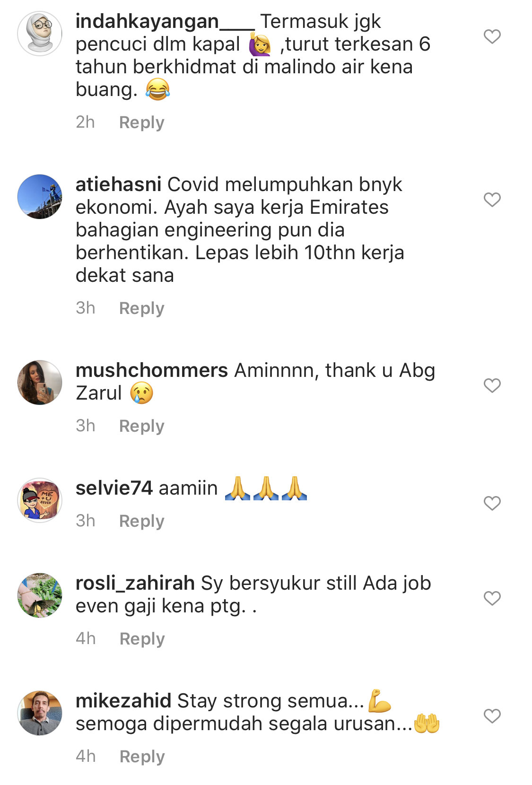
Task: Reply to mikezahid's comment
Action: [x=142, y=757]
